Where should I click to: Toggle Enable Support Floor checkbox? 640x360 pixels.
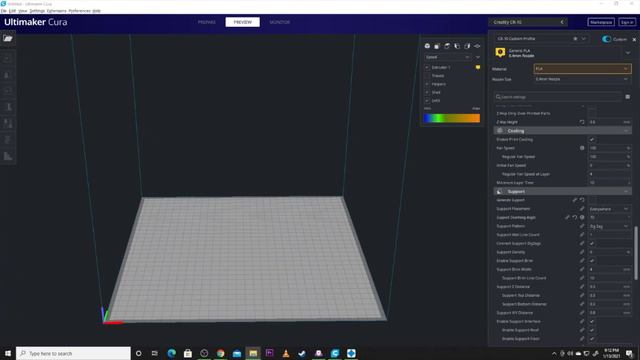(592, 339)
